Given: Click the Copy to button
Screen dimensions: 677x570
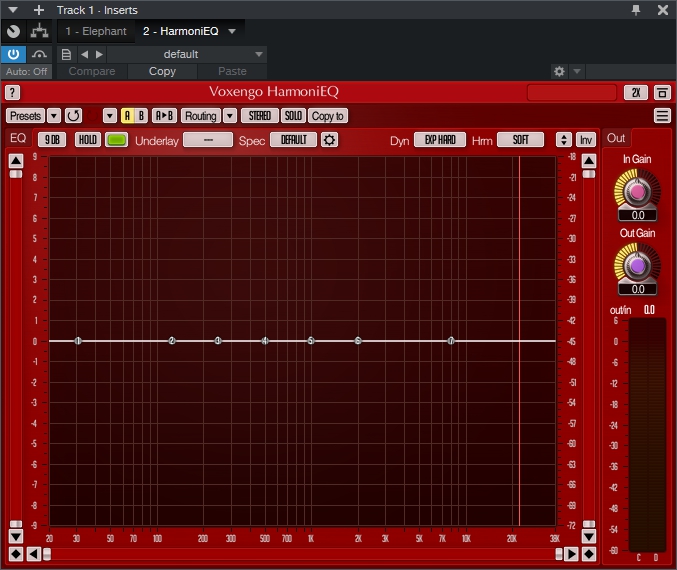Looking at the screenshot, I should [x=327, y=116].
